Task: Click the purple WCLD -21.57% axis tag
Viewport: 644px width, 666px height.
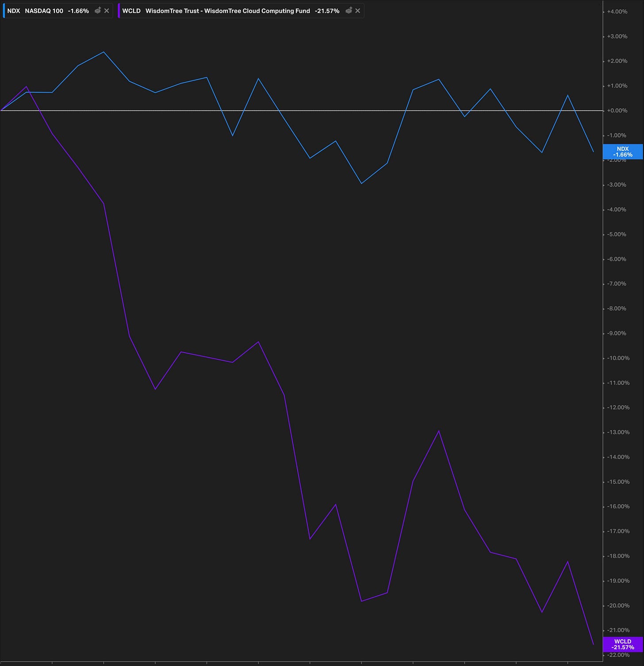Action: (x=623, y=644)
